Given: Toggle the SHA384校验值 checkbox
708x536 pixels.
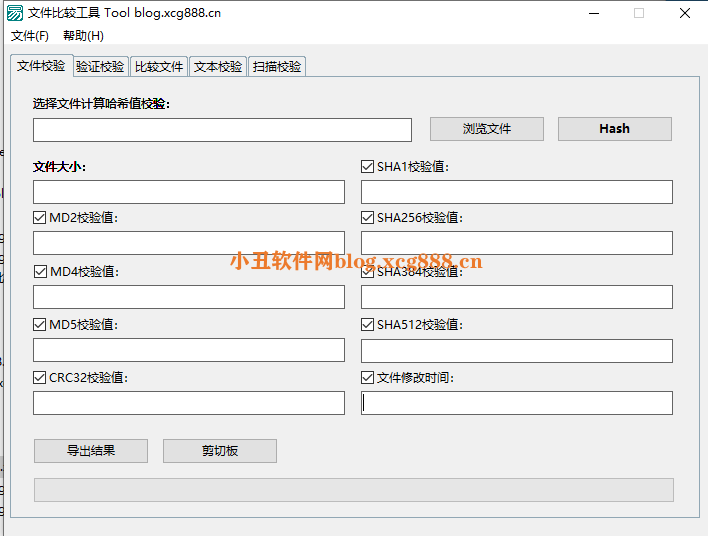Looking at the screenshot, I should (x=368, y=271).
